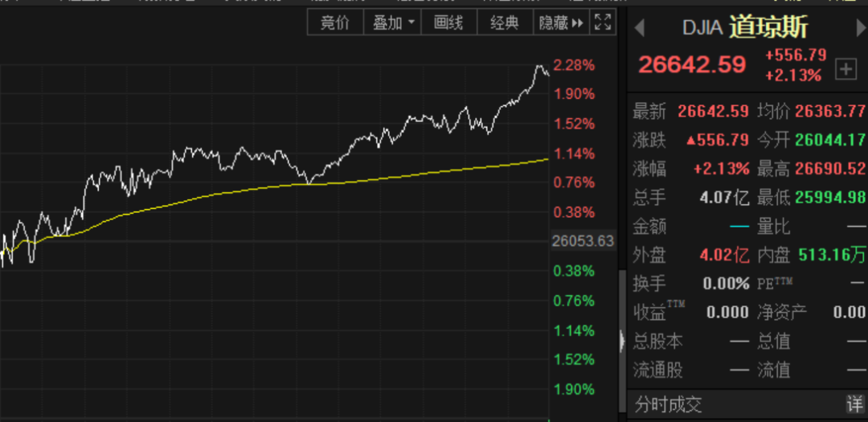Click the green 1.90% axis label
This screenshot has height=422, width=868.
574,389
